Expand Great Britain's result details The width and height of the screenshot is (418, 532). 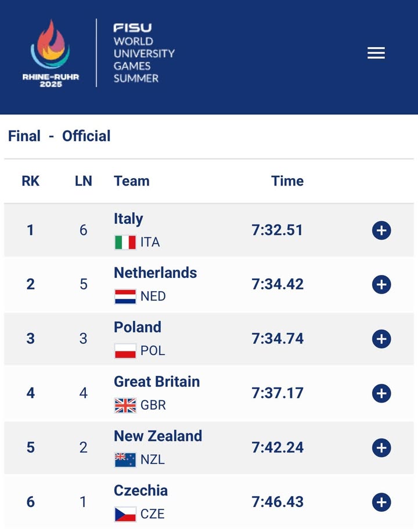[381, 393]
